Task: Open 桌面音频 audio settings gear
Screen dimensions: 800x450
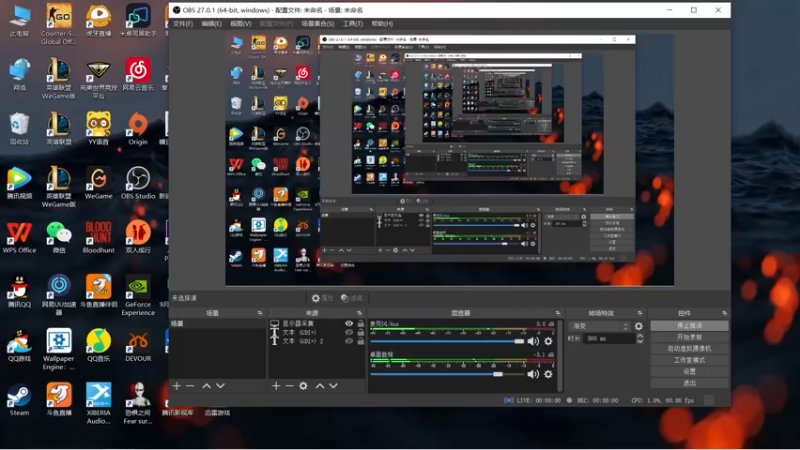Action: coord(548,374)
